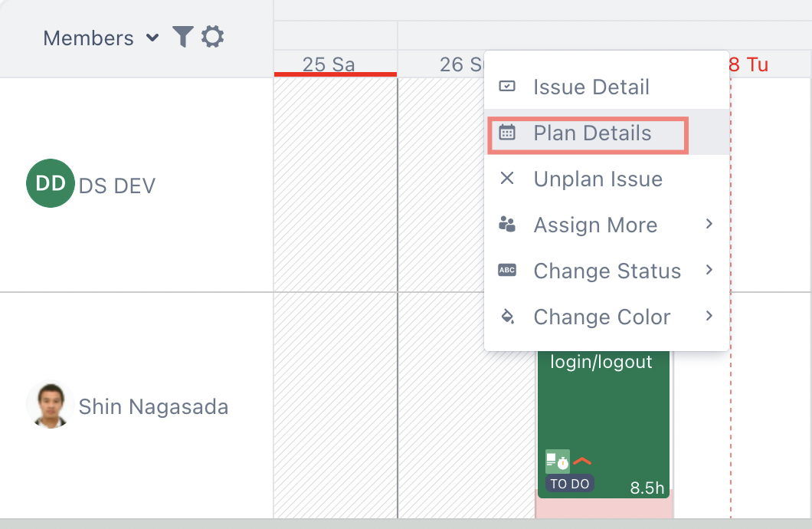Open Issue Detail menu entry
This screenshot has height=529, width=812.
pos(591,87)
